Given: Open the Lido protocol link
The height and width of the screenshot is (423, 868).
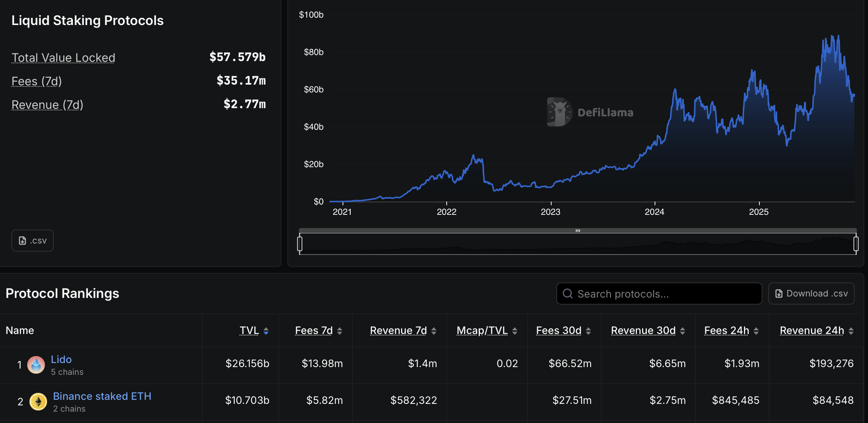Looking at the screenshot, I should [61, 359].
